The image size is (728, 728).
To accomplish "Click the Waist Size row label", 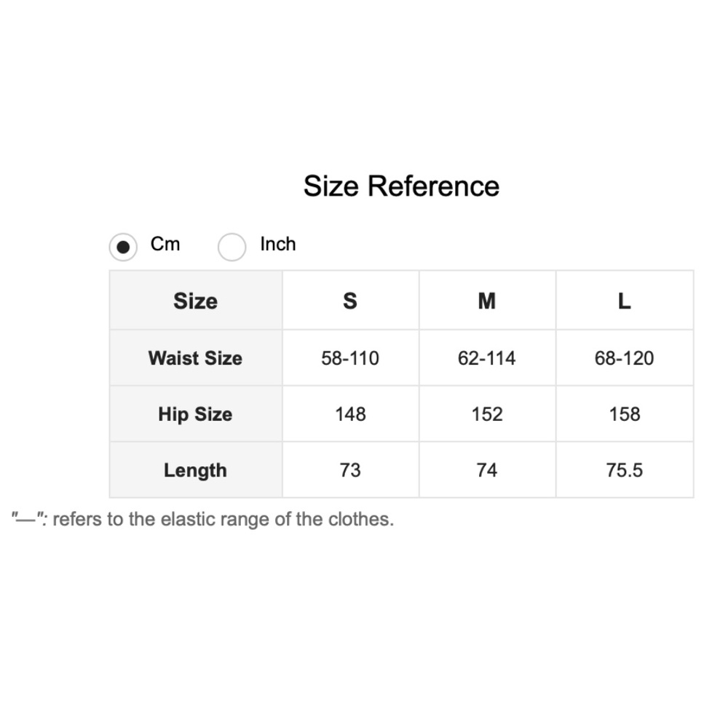I will click(x=195, y=358).
